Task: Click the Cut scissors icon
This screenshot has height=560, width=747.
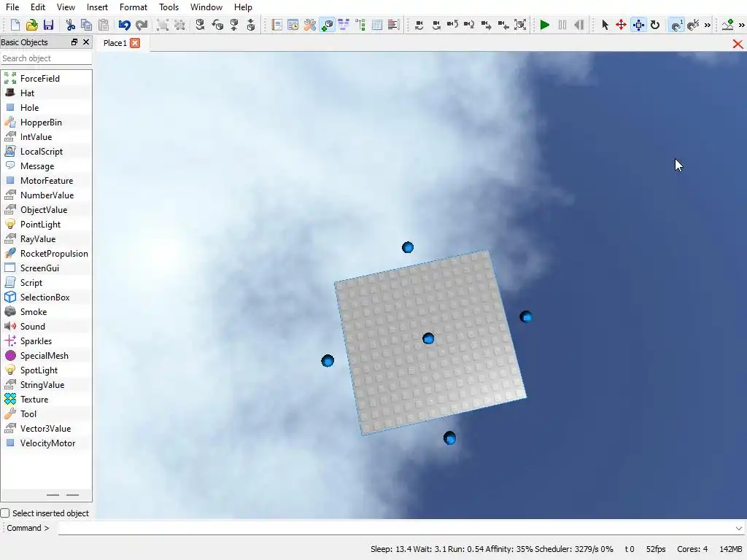Action: pos(70,25)
